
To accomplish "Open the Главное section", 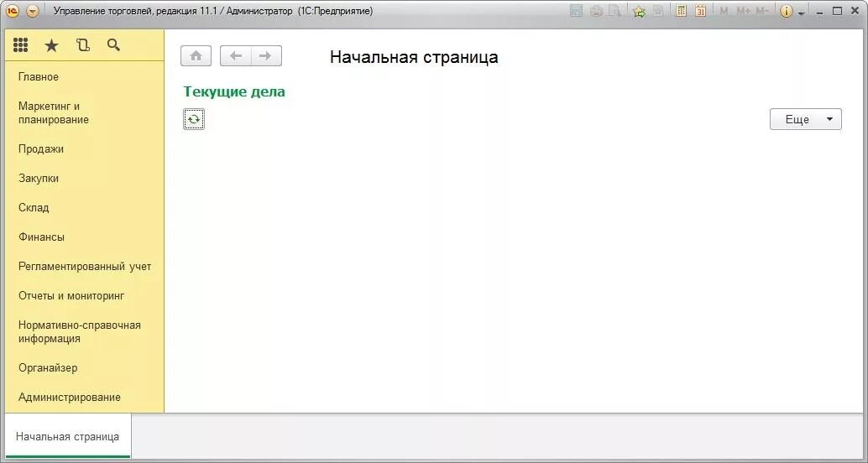I will (x=39, y=77).
